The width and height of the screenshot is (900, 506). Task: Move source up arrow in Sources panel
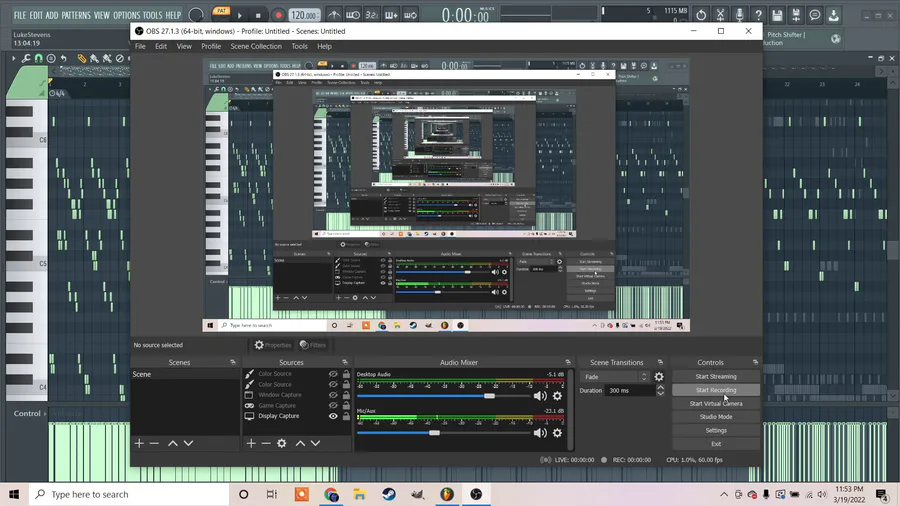300,443
